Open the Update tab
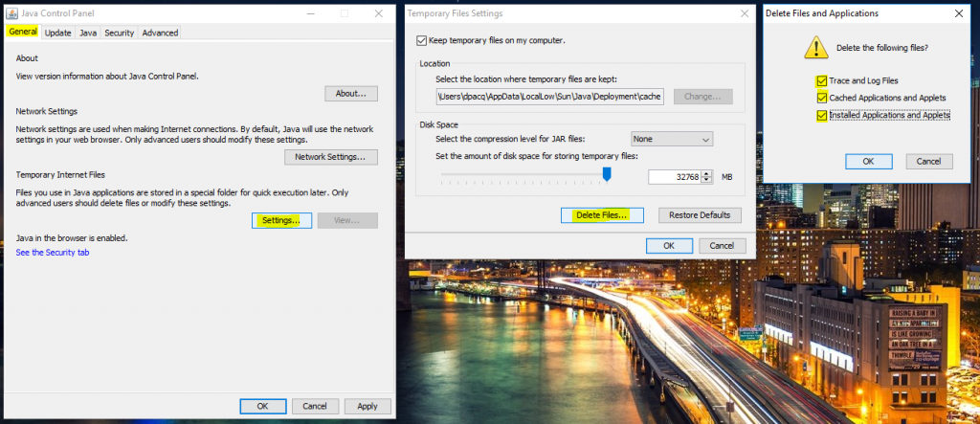The width and height of the screenshot is (980, 424). 58,33
